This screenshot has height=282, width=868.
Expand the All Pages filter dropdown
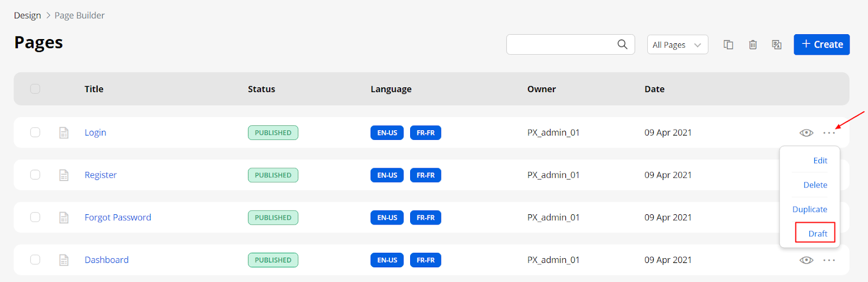677,44
